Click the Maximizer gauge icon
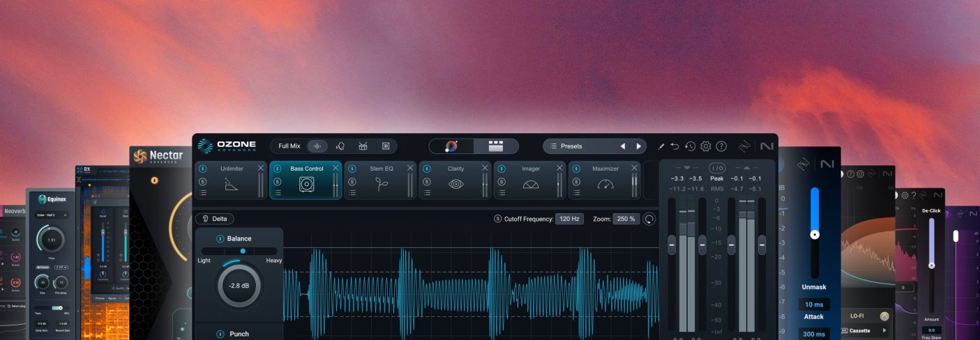 click(x=605, y=184)
